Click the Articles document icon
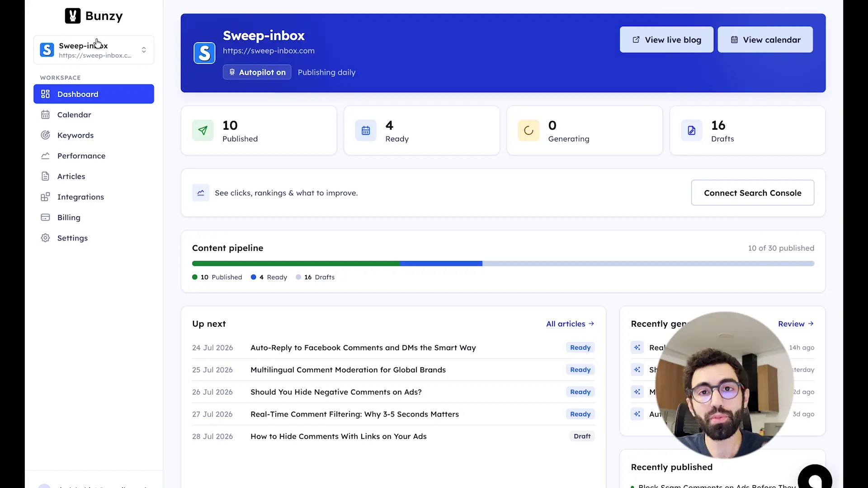Image resolution: width=868 pixels, height=488 pixels. [x=45, y=176]
